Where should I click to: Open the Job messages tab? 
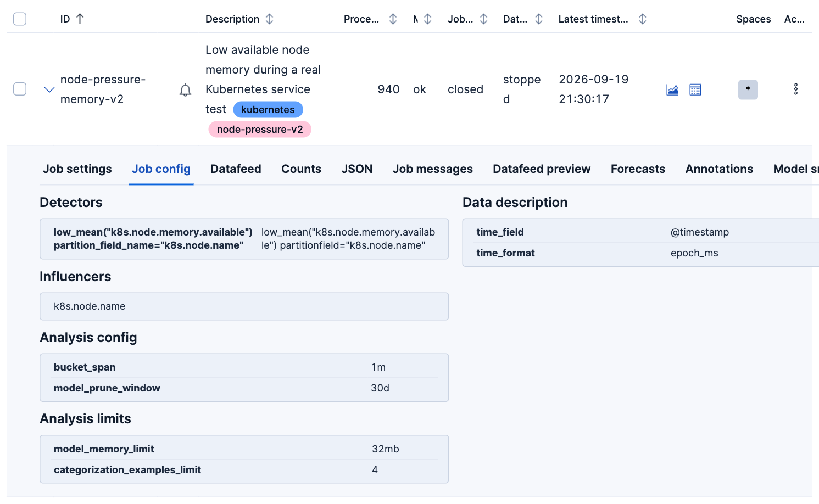click(x=433, y=169)
